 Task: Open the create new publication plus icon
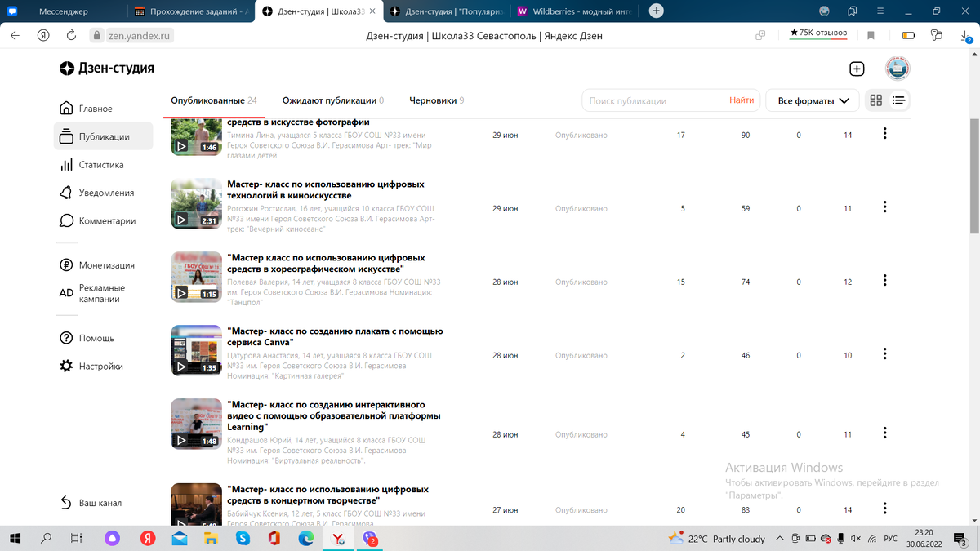click(x=857, y=69)
